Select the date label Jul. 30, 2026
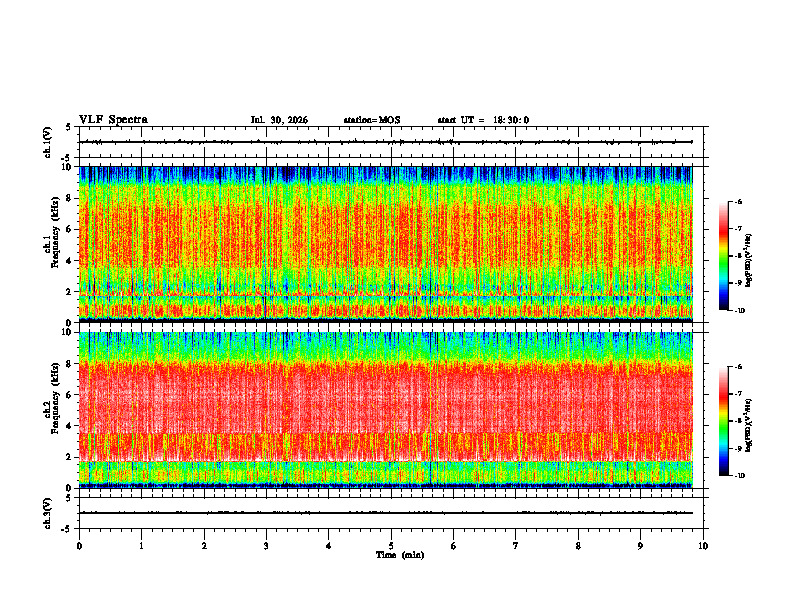 (x=279, y=120)
